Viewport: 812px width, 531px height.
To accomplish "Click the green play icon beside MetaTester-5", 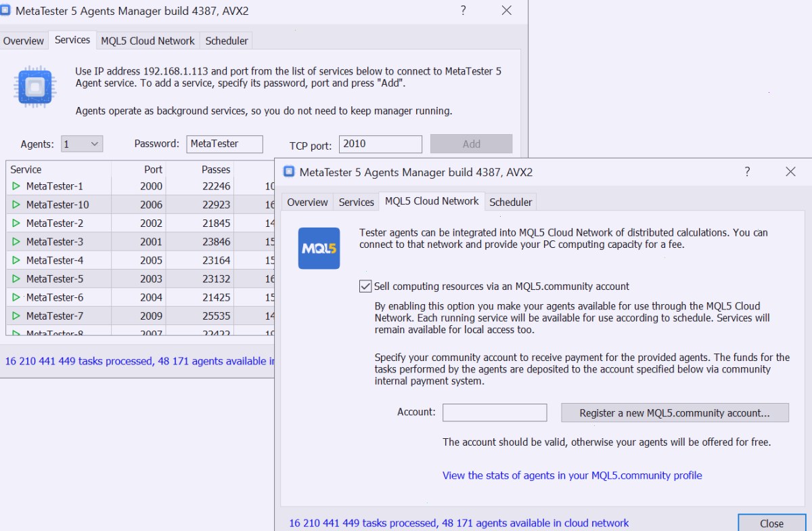I will (x=16, y=279).
